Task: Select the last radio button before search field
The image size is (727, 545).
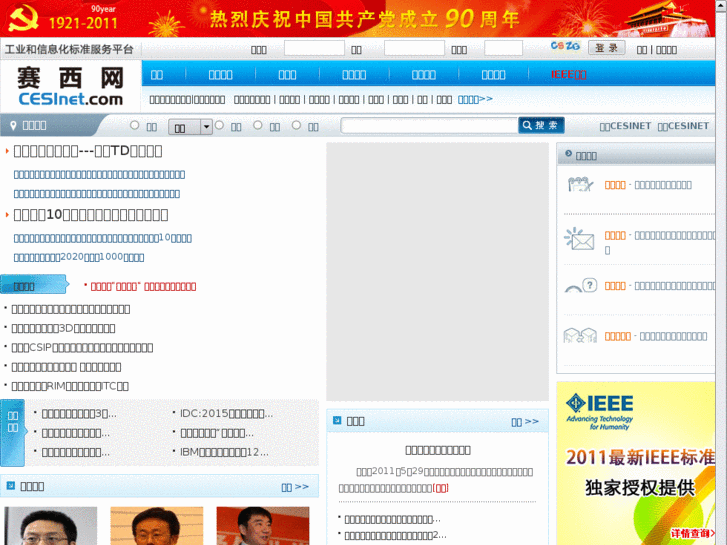Action: [x=298, y=125]
